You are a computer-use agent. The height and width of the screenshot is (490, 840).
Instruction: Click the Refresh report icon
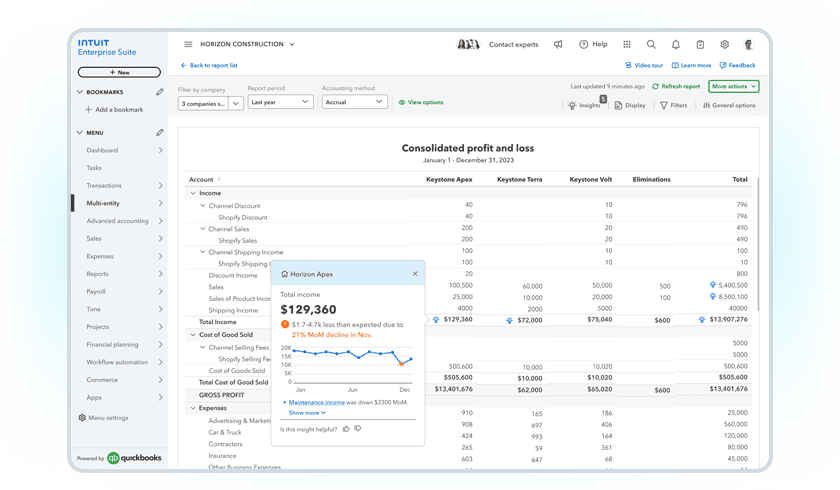click(655, 86)
